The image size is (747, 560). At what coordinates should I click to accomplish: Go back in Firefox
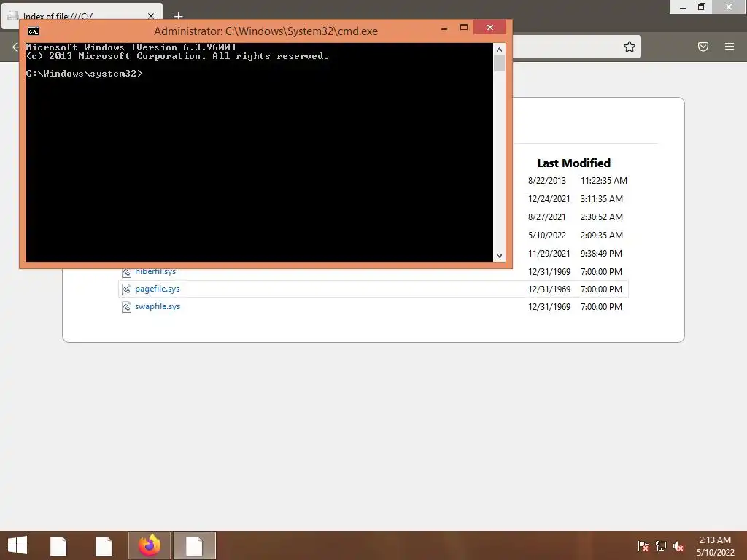(15, 47)
